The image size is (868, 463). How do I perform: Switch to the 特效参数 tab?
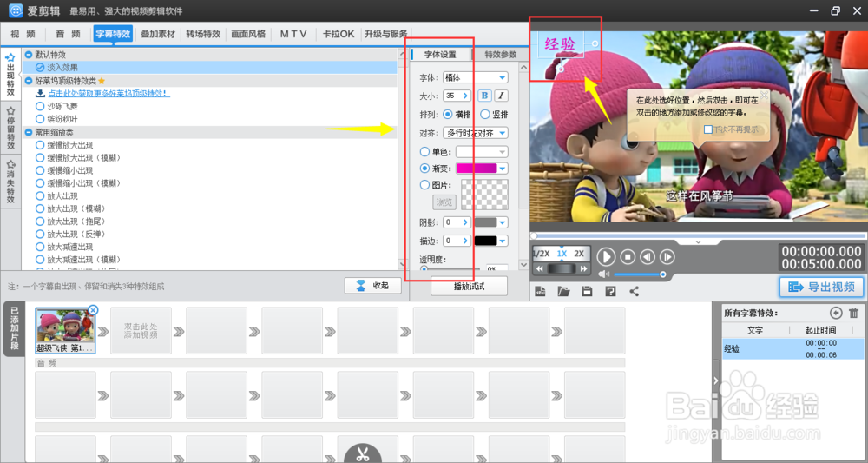(x=501, y=54)
